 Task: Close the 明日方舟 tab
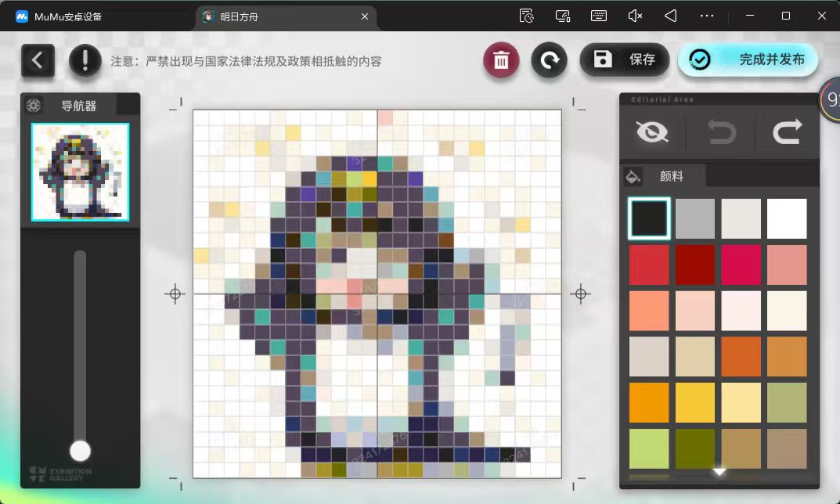coord(364,16)
